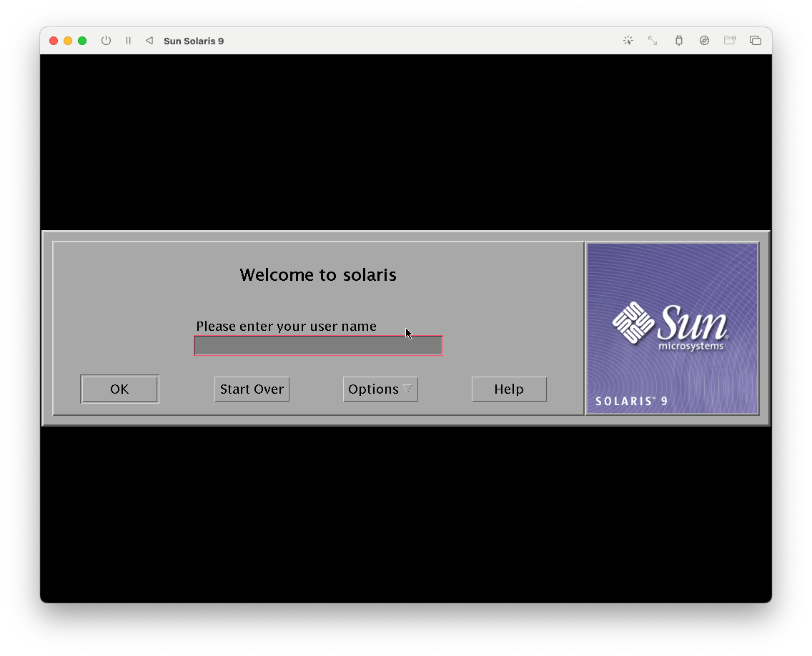812x656 pixels.
Task: Power off the virtual machine
Action: tap(106, 41)
